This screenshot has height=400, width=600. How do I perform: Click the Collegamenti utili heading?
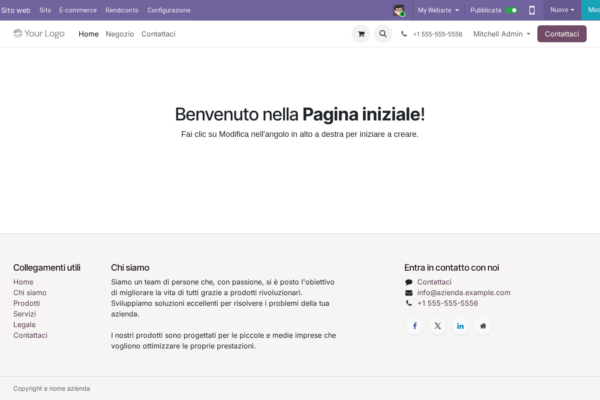point(47,268)
